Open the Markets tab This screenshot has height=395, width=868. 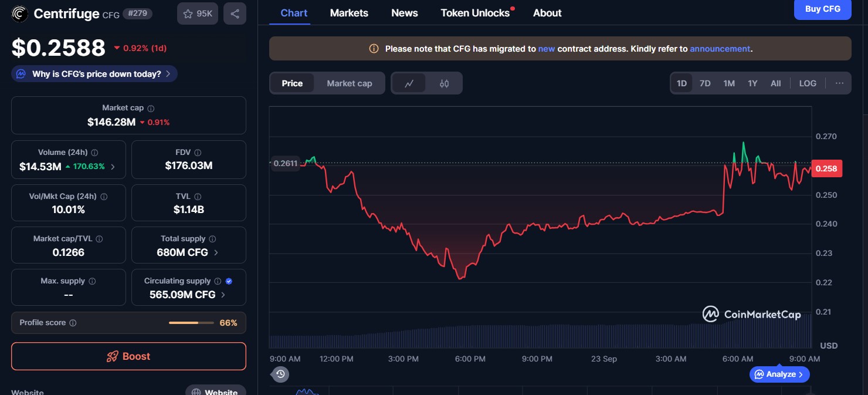[349, 13]
